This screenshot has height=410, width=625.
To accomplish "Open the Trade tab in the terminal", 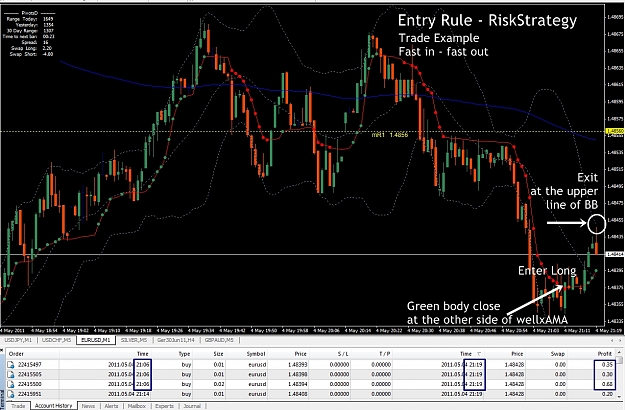I will 18,406.
